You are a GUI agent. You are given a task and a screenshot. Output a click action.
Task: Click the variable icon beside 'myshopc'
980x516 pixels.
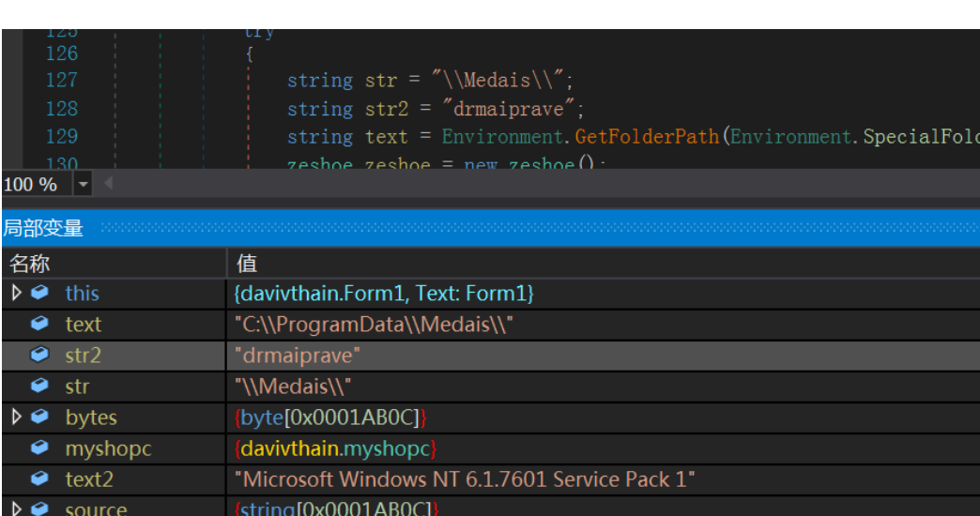pos(40,448)
